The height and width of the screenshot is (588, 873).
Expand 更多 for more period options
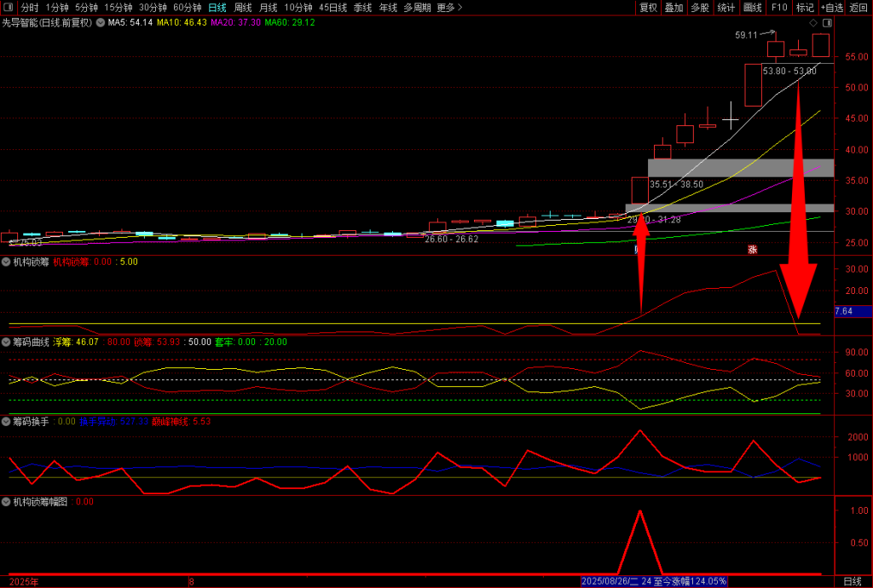449,8
